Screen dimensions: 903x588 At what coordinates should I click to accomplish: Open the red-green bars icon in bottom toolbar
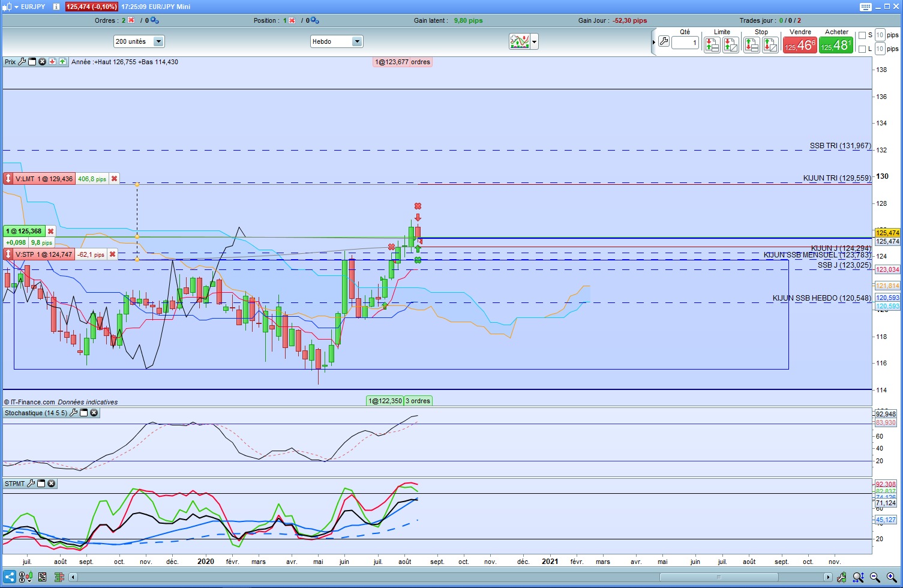59,577
